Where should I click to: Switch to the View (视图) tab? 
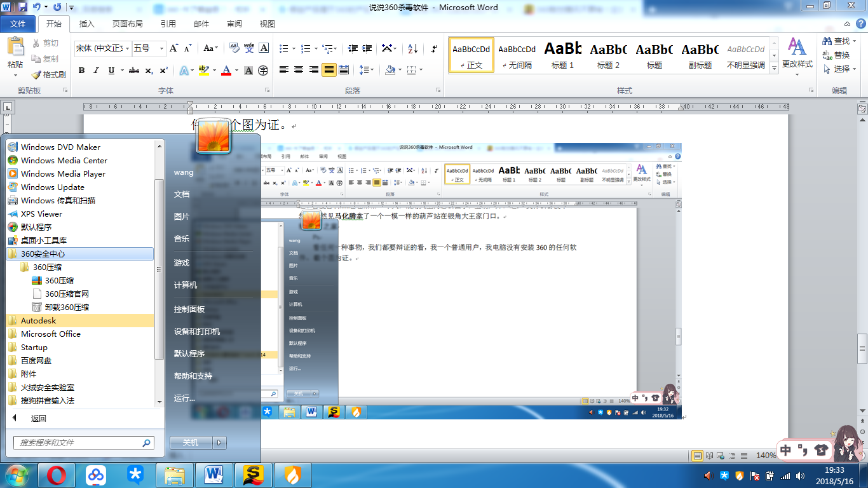click(x=268, y=24)
